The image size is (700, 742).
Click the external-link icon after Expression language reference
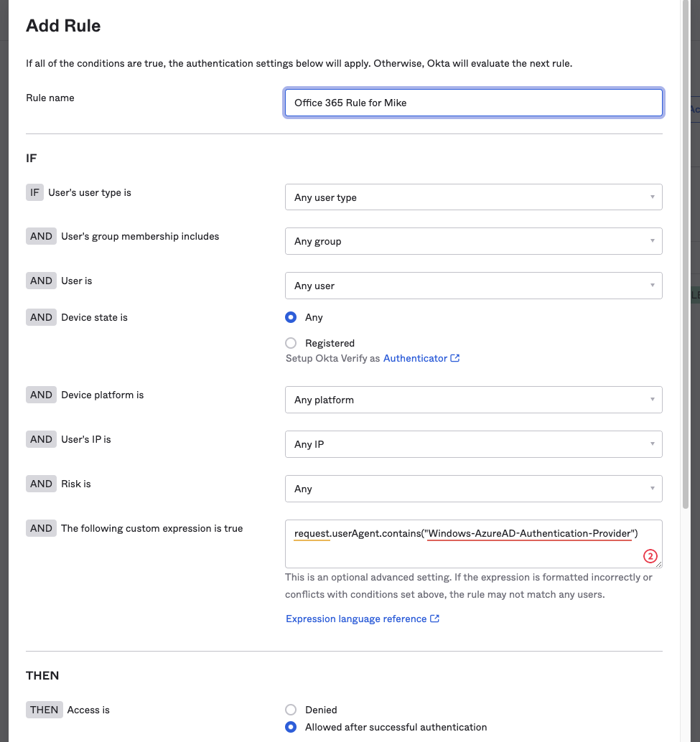(436, 619)
